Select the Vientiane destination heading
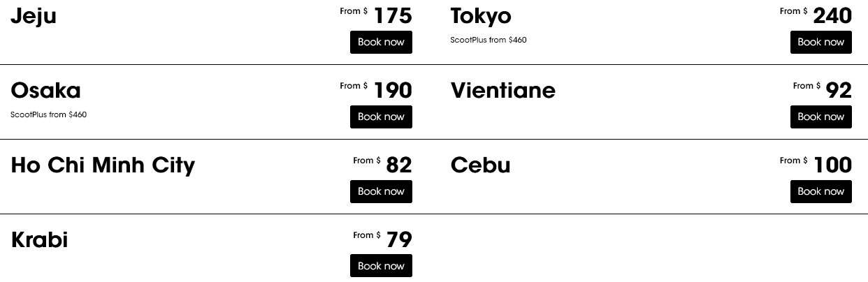 (x=502, y=91)
